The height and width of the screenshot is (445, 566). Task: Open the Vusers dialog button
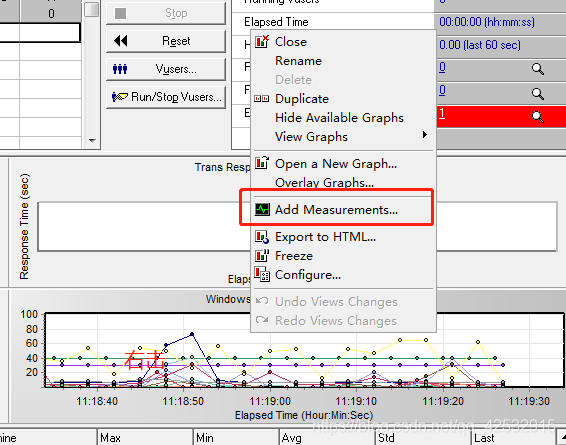pos(166,69)
